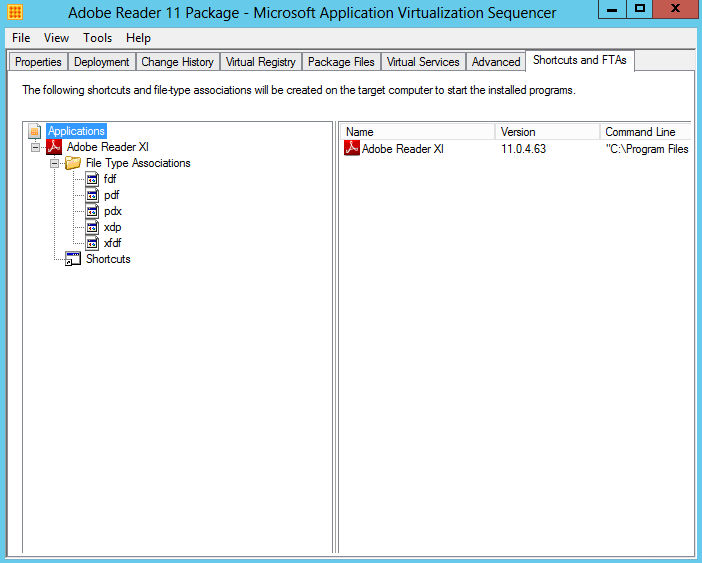Viewport: 702px width, 563px height.
Task: Switch to the Deployment tab
Action: point(102,62)
